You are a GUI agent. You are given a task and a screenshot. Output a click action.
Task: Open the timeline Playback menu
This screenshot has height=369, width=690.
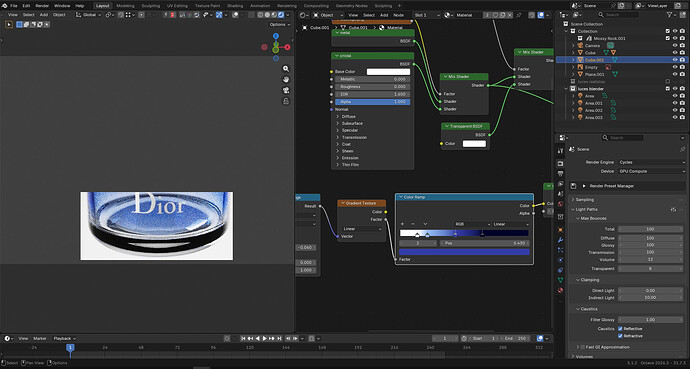click(64, 339)
